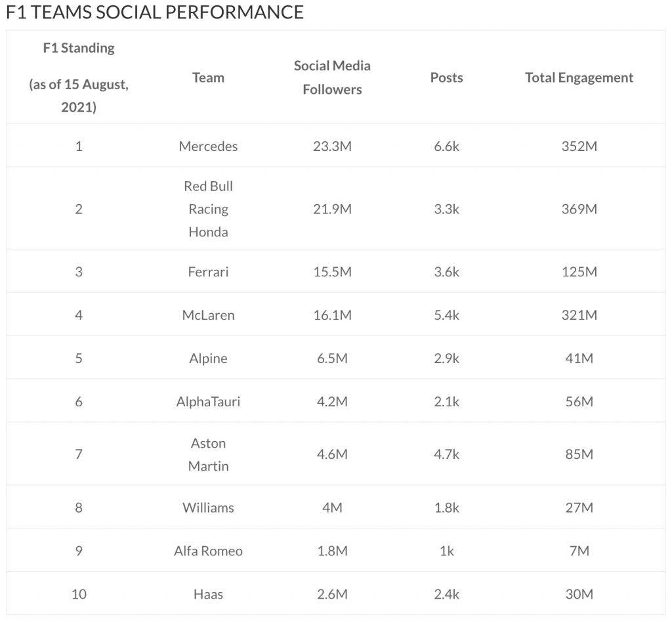Select the 23.3M followers value
Viewport: 672px width, 621px height.
332,146
